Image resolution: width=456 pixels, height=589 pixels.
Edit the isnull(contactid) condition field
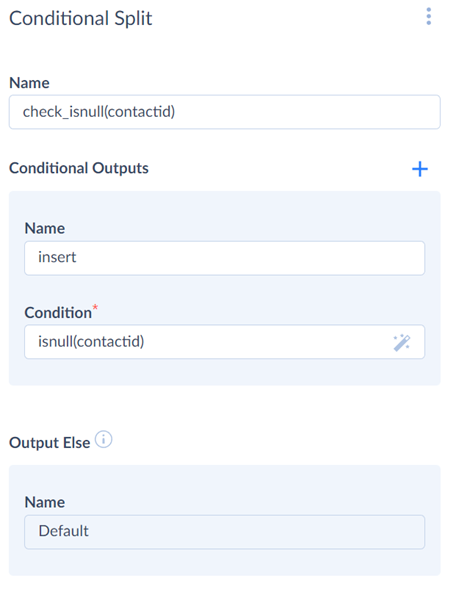225,342
